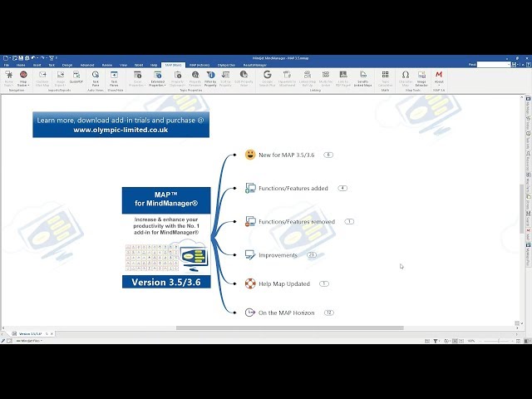Select the New for MAP 3.5/3.6 topic
The width and height of the screenshot is (532, 399).
286,155
